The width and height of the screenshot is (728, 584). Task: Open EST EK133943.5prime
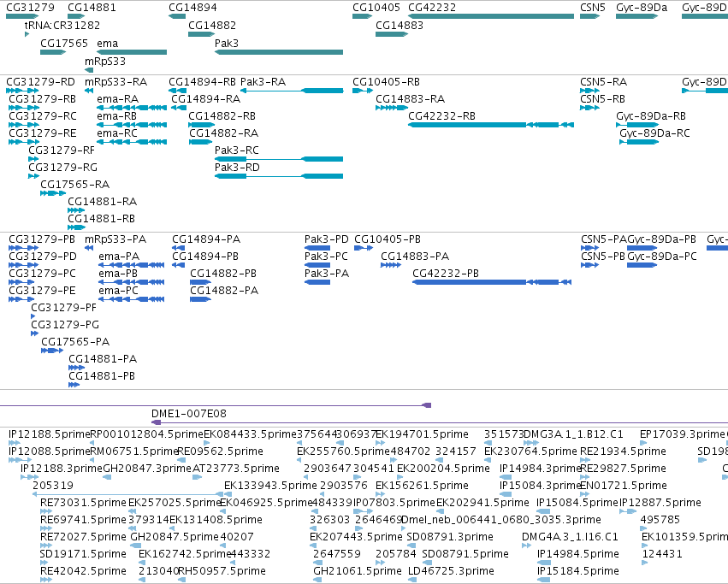click(x=270, y=485)
